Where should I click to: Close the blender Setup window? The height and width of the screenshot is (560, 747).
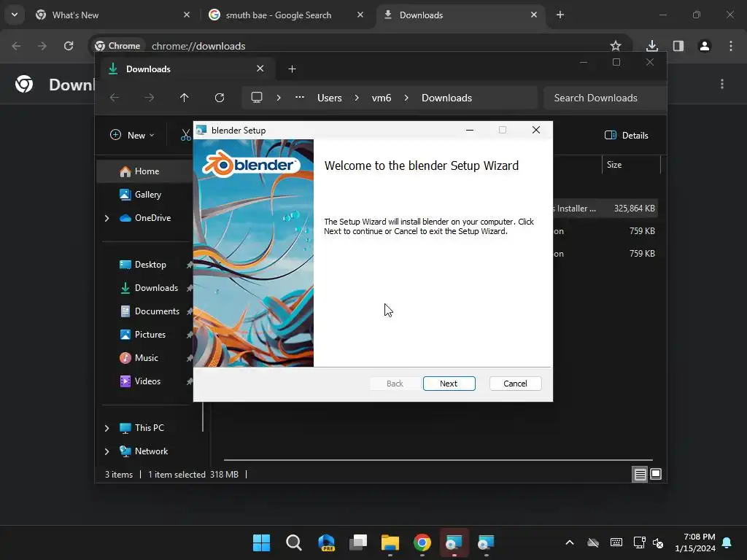536,130
